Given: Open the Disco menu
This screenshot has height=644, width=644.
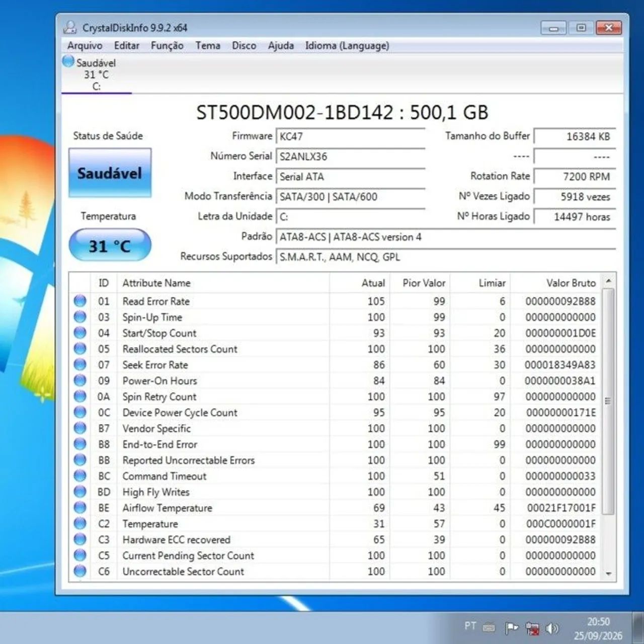Looking at the screenshot, I should [244, 46].
